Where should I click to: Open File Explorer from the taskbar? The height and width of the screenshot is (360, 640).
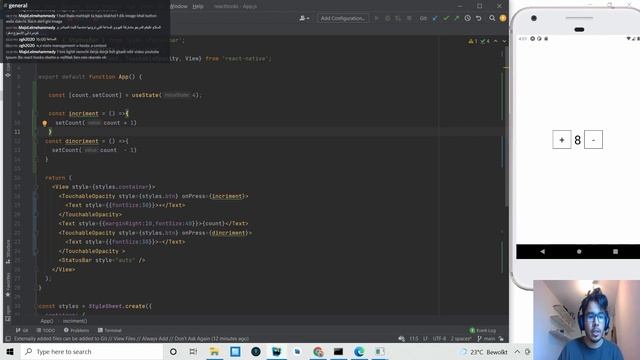[x=214, y=351]
